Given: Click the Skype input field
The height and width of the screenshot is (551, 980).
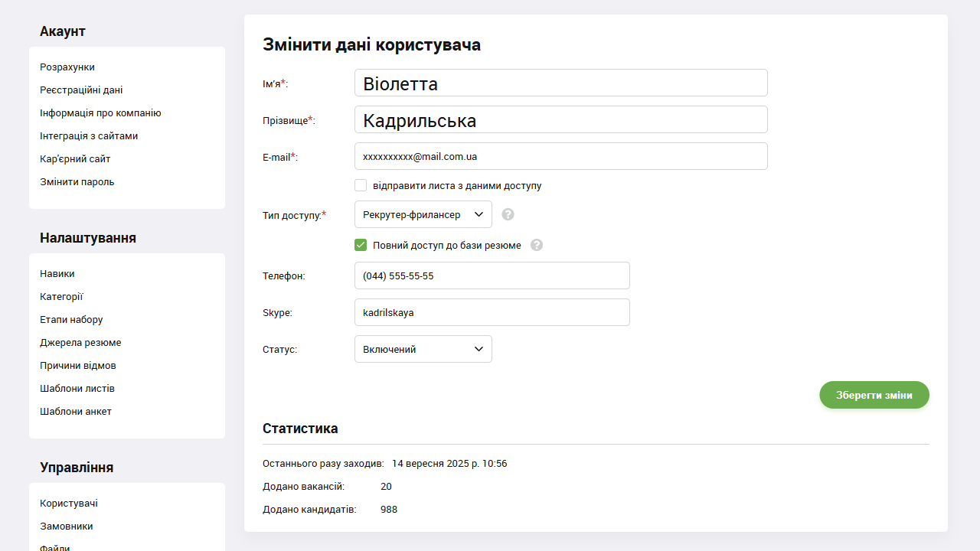Looking at the screenshot, I should point(492,312).
